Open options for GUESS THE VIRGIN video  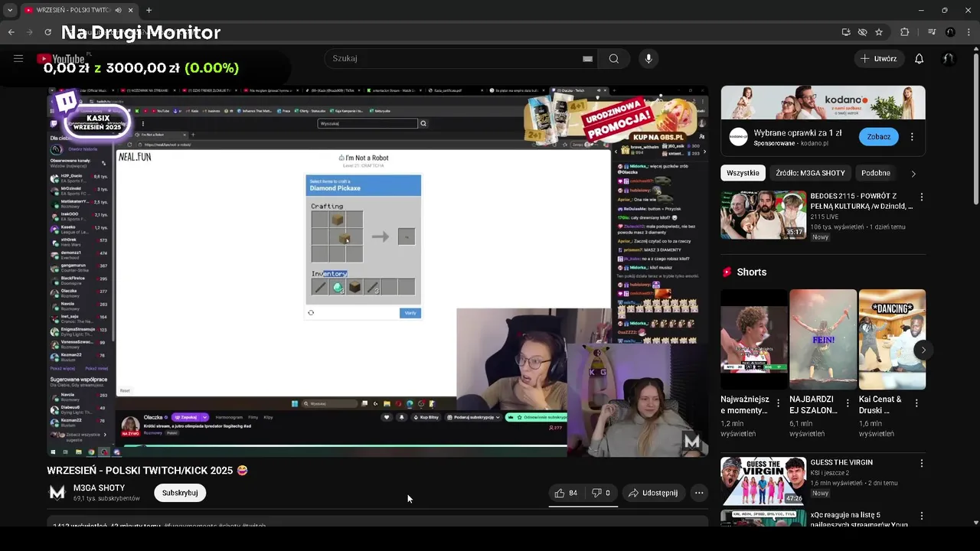click(x=921, y=464)
